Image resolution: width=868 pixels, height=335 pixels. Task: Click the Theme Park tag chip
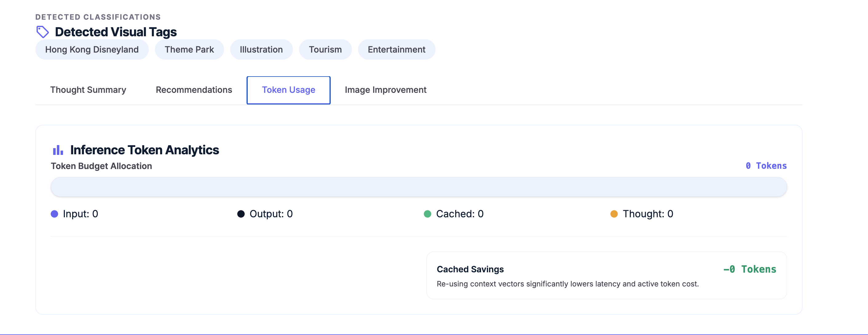point(189,49)
